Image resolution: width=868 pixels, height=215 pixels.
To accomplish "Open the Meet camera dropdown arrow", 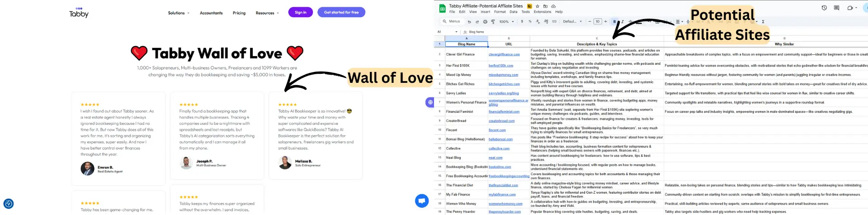I will coord(857,8).
